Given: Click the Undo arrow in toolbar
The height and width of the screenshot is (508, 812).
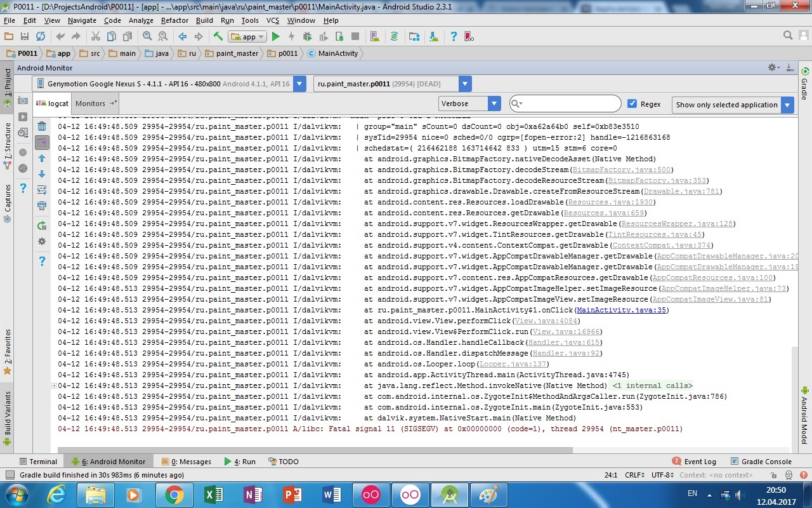Looking at the screenshot, I should [x=60, y=37].
